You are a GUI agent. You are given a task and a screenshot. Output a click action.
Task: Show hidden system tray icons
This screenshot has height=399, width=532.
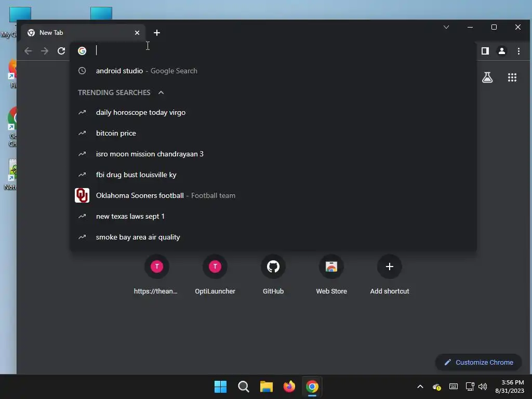[420, 387]
